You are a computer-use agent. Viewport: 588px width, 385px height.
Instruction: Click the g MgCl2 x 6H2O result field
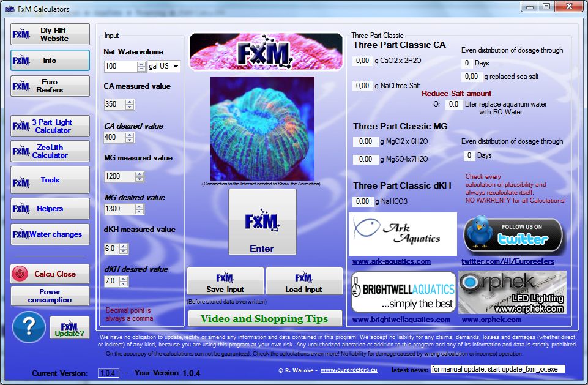[x=365, y=141]
